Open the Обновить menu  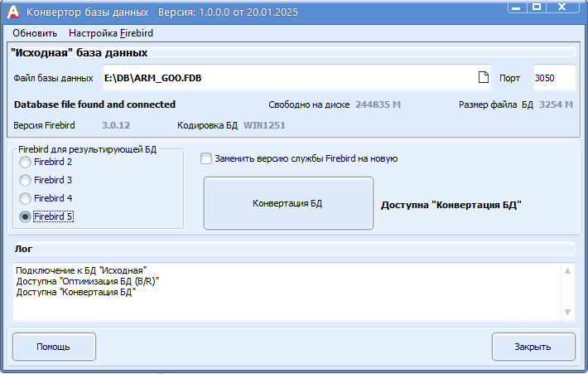pos(35,33)
